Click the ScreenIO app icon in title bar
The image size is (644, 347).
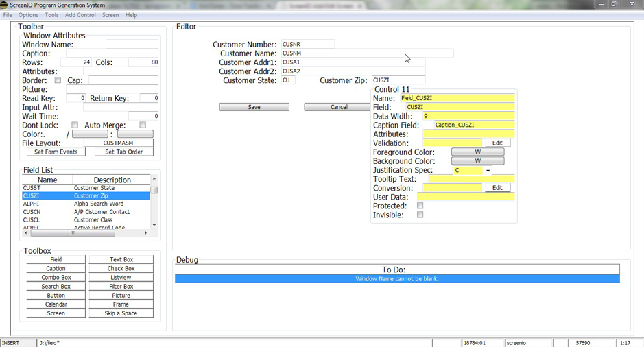[4, 5]
